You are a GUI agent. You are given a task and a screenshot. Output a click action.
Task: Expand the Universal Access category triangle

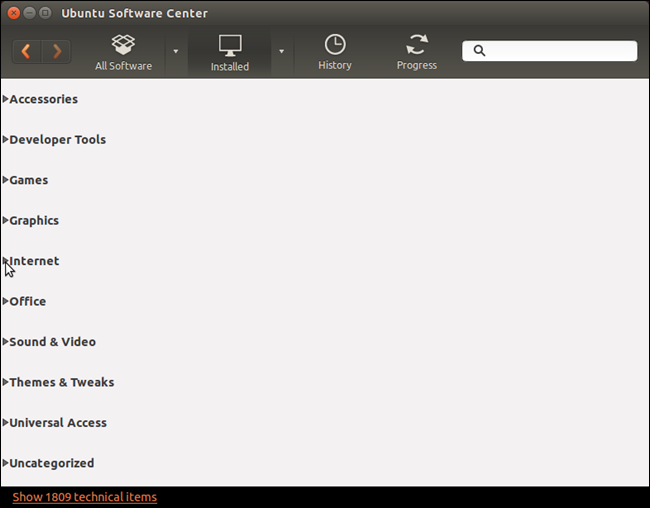5,422
